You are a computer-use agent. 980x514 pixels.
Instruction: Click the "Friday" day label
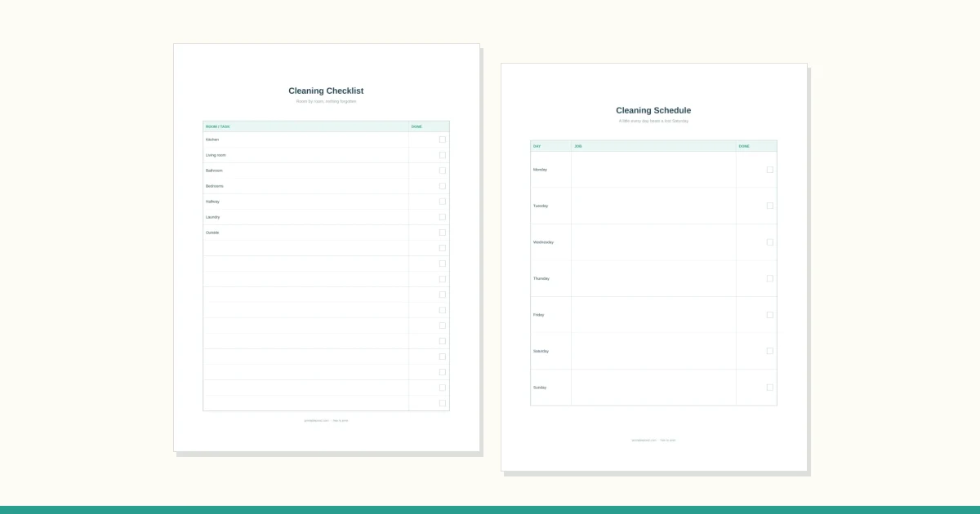[538, 315]
